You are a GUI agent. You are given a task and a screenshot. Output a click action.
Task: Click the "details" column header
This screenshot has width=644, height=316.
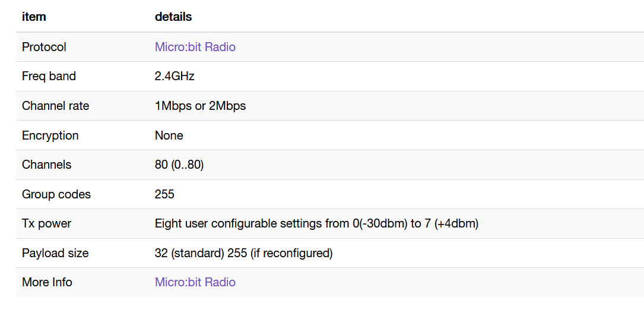(x=173, y=17)
